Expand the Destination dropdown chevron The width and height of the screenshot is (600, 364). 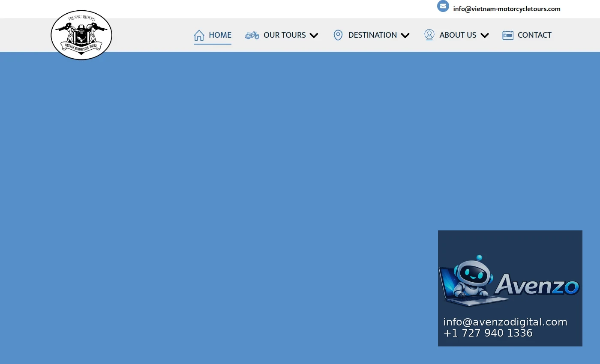coord(405,36)
